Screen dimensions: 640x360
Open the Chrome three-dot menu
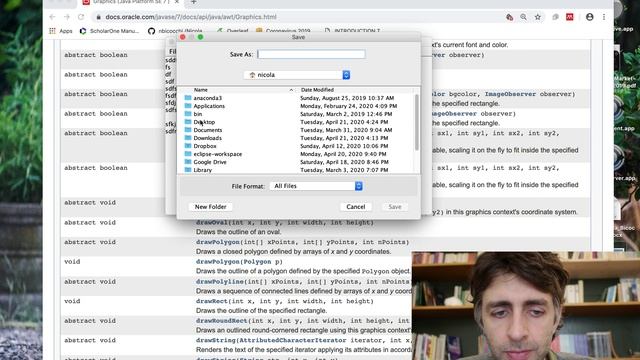pos(604,17)
